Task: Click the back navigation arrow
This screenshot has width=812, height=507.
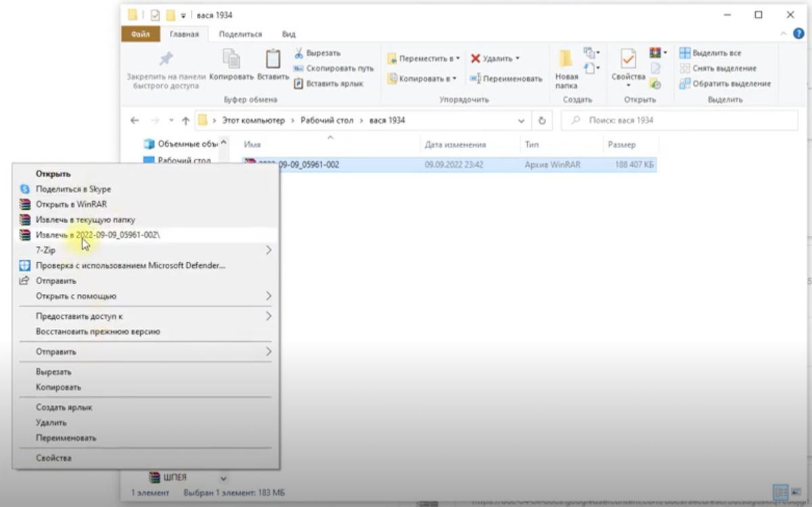Action: tap(135, 120)
